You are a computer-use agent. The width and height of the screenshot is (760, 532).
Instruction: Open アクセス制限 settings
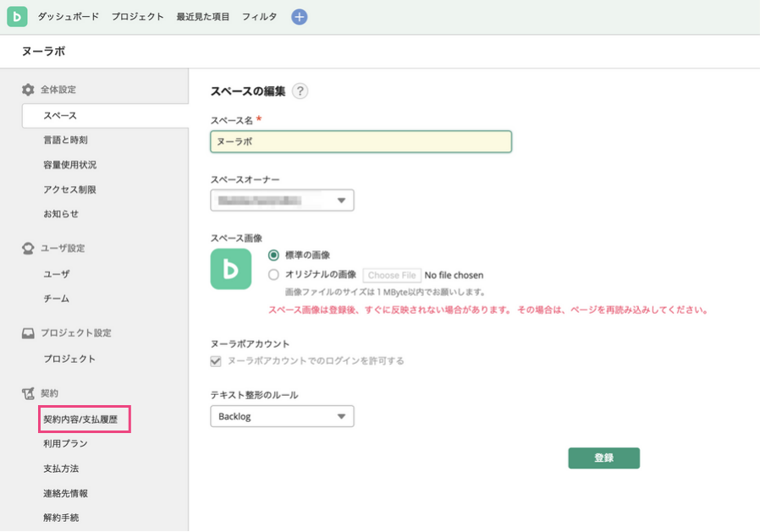69,189
